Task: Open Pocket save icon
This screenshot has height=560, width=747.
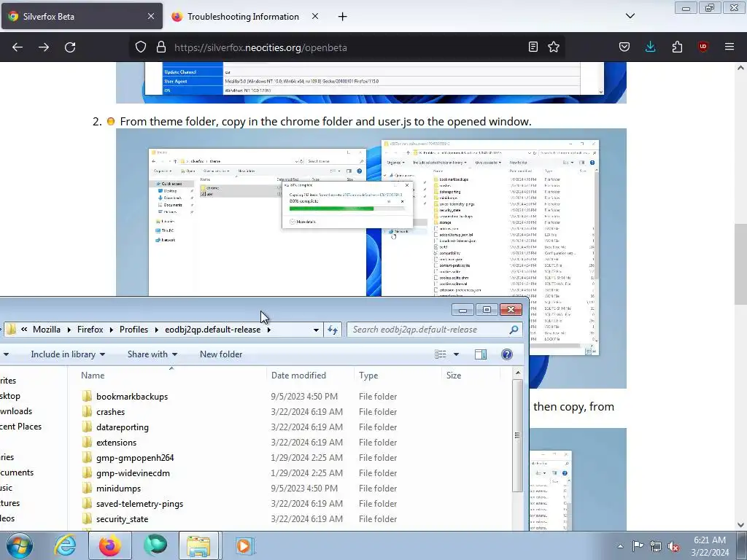Action: coord(624,47)
